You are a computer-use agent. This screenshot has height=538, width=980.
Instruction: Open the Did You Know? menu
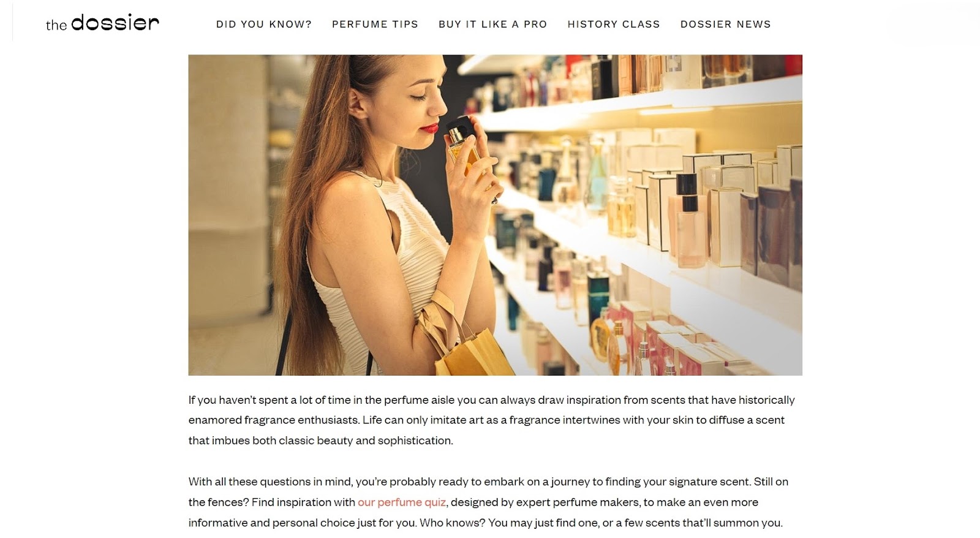(264, 25)
